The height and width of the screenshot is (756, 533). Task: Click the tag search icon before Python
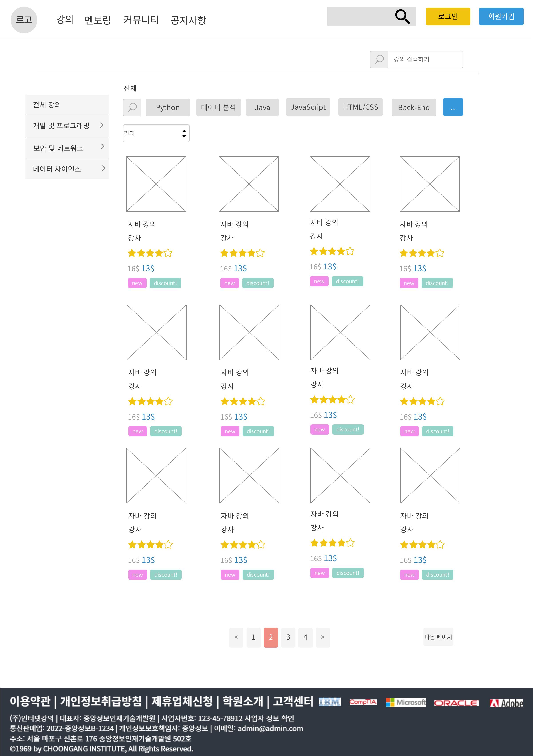pyautogui.click(x=132, y=107)
